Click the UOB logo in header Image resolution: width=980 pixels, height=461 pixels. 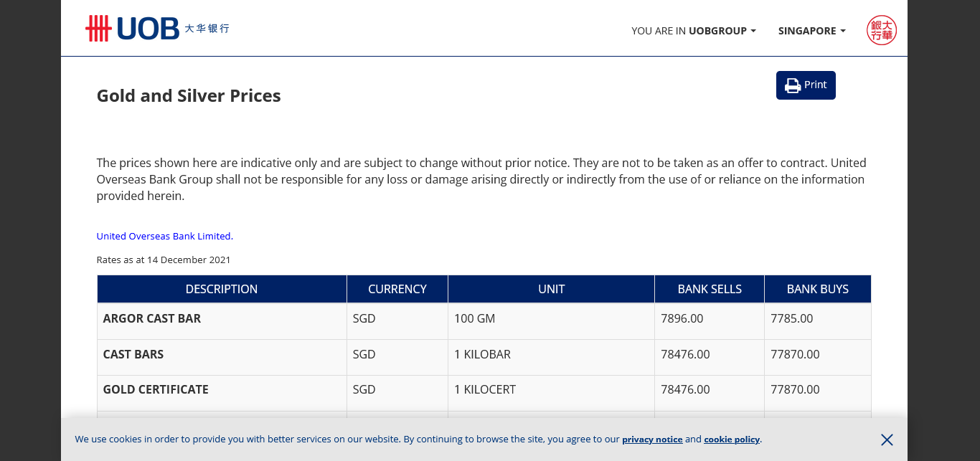(156, 29)
